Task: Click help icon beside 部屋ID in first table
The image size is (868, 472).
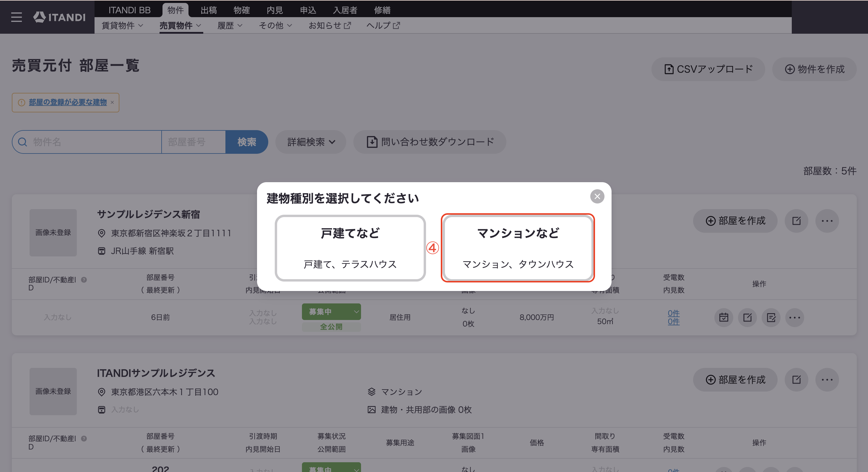Action: click(84, 280)
